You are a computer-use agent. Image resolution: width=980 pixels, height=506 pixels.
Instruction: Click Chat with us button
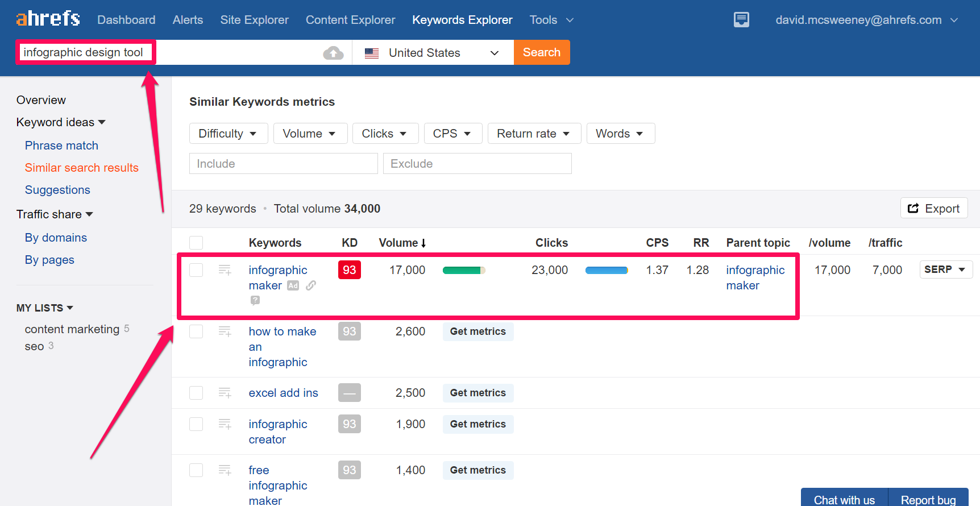click(844, 499)
